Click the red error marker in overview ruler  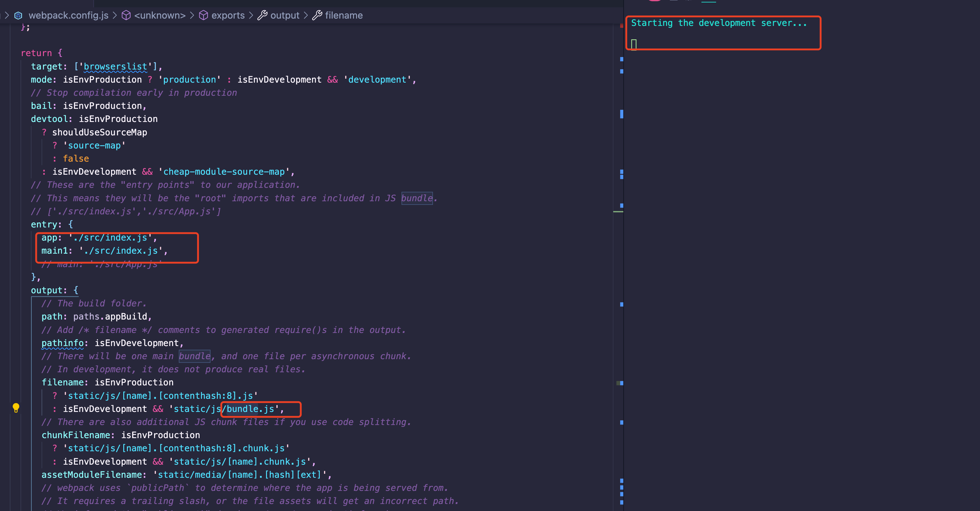(621, 26)
